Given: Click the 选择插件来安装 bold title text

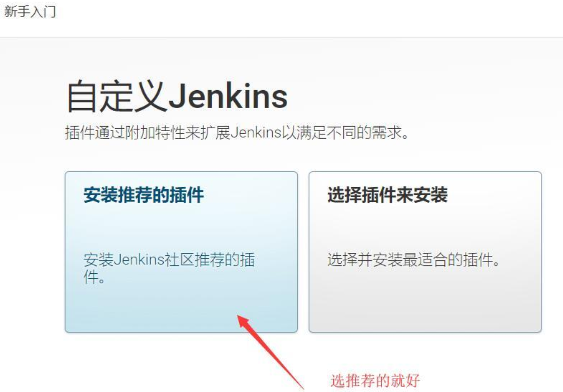Looking at the screenshot, I should 387,195.
